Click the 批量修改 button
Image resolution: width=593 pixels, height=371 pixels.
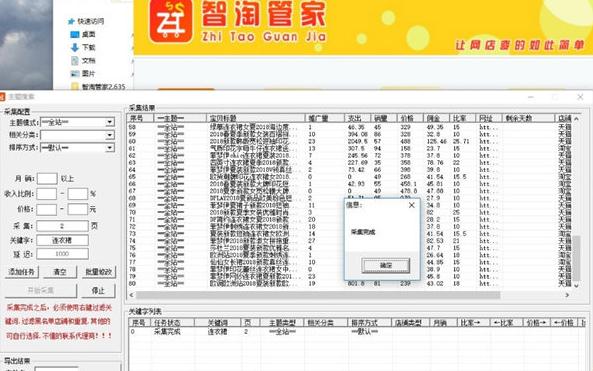(99, 272)
